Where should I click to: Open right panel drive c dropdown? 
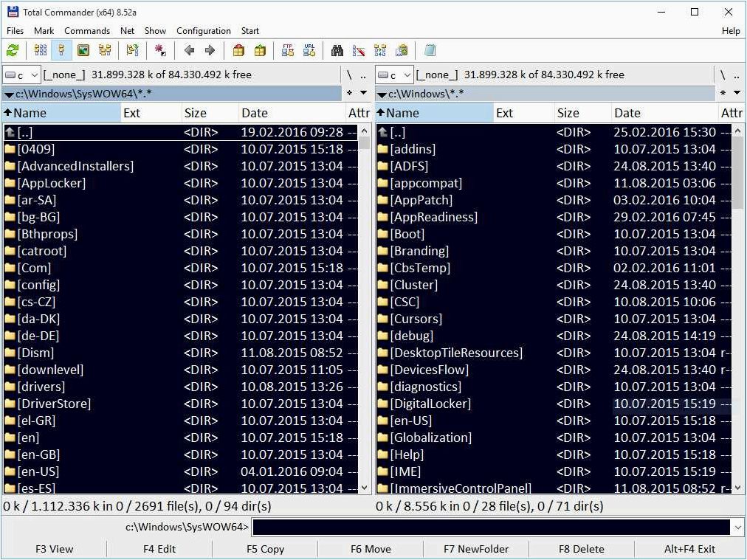[394, 75]
